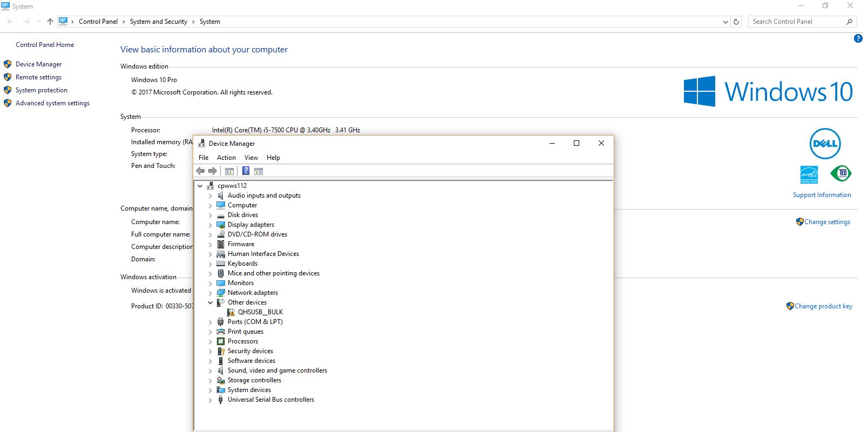Open the View menu in Device Manager
The height and width of the screenshot is (432, 868).
tap(251, 158)
